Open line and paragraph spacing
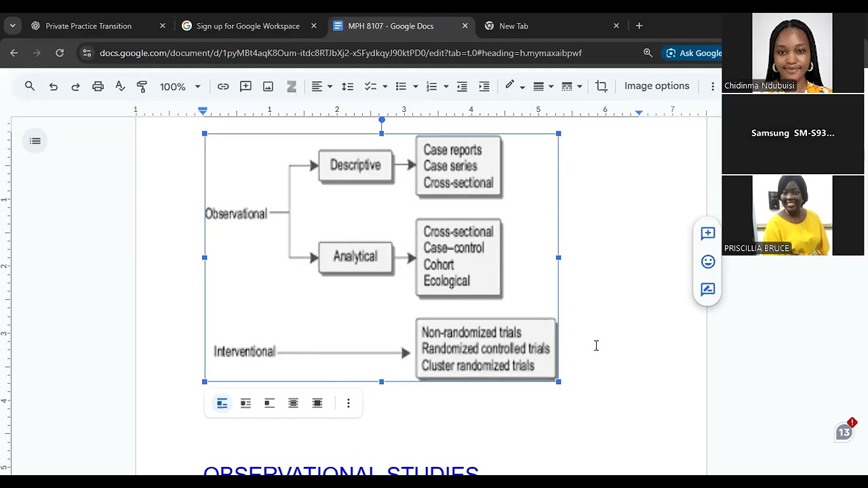The width and height of the screenshot is (868, 488). [x=347, y=86]
